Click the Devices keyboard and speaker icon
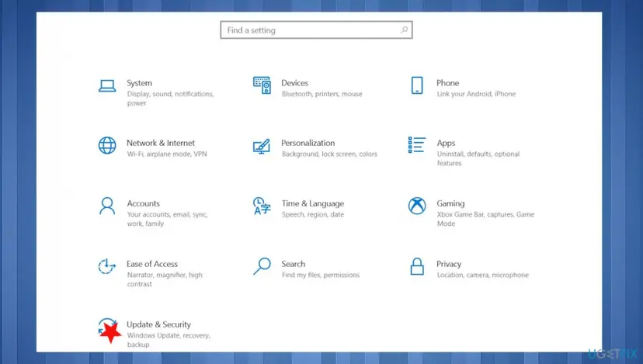Viewport: 643px width, 364px height. point(262,85)
